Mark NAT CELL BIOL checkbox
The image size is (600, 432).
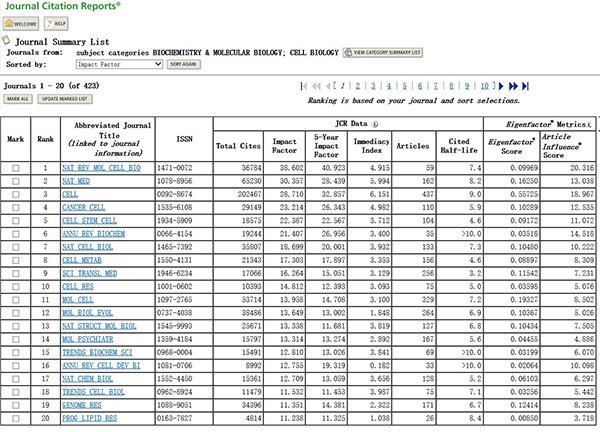16,247
